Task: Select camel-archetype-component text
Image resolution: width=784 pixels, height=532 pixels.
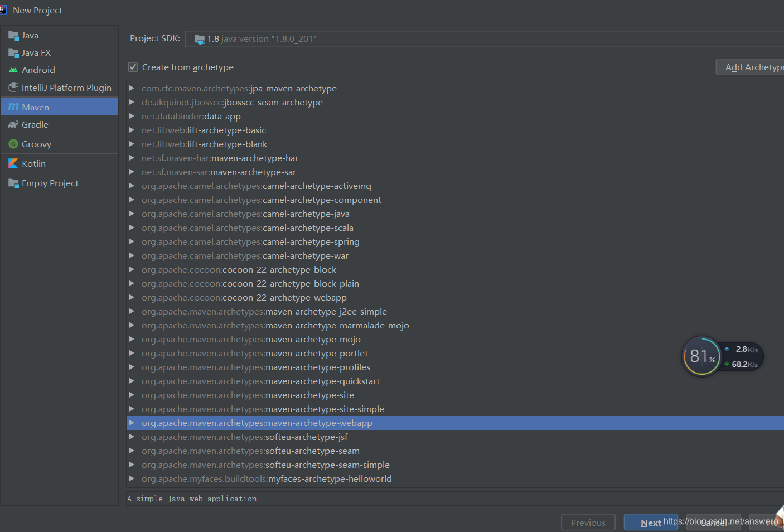Action: pos(322,200)
